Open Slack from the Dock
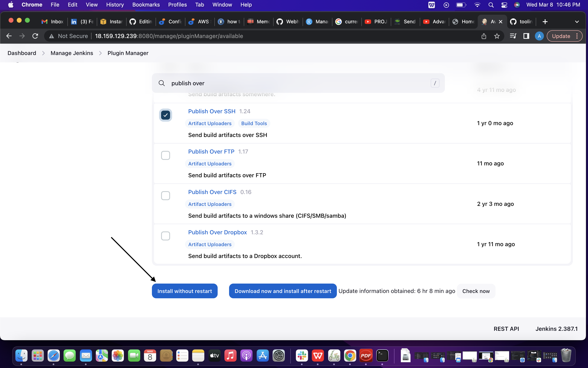The width and height of the screenshot is (588, 368). tap(302, 356)
